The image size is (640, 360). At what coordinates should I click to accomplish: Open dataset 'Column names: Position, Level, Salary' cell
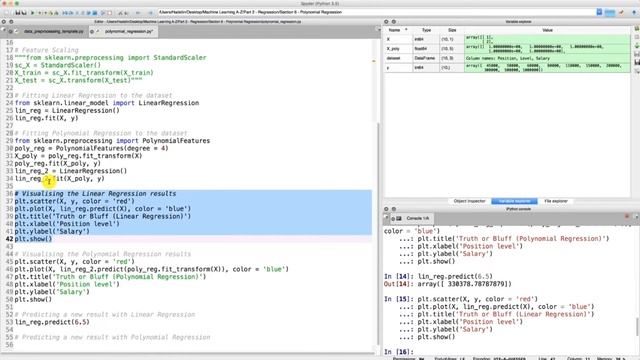547,58
